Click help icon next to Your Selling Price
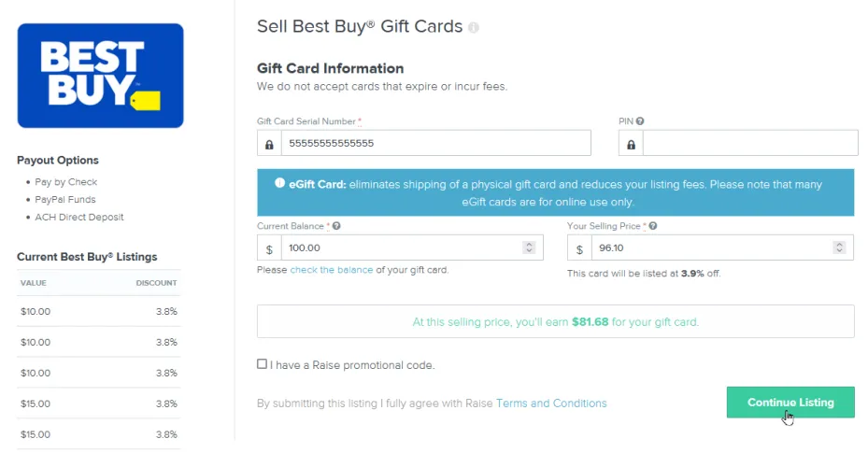 (653, 226)
